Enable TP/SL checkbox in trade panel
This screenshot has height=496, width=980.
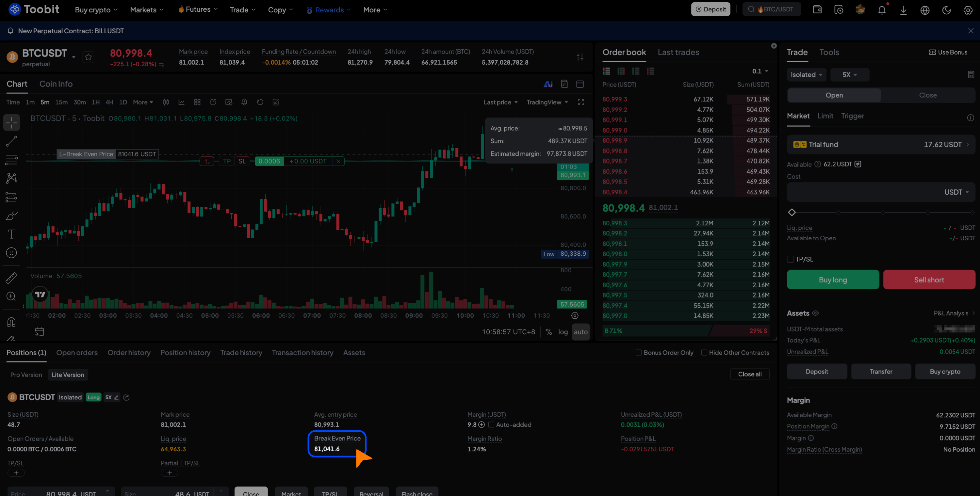[790, 259]
